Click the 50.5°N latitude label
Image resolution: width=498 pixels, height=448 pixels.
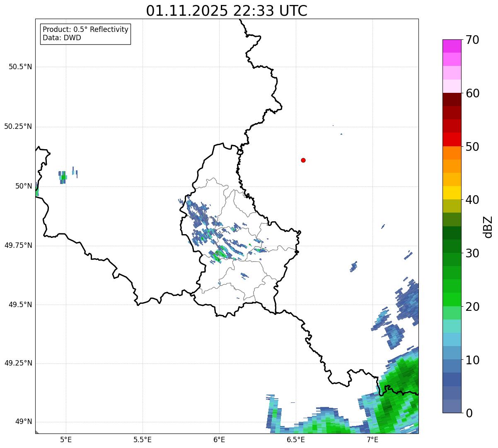point(20,67)
